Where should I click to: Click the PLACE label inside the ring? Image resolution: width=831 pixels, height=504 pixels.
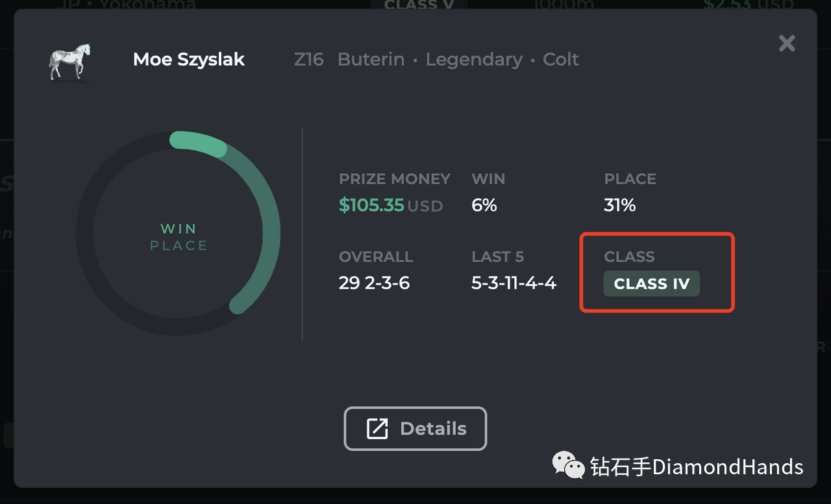click(x=178, y=245)
